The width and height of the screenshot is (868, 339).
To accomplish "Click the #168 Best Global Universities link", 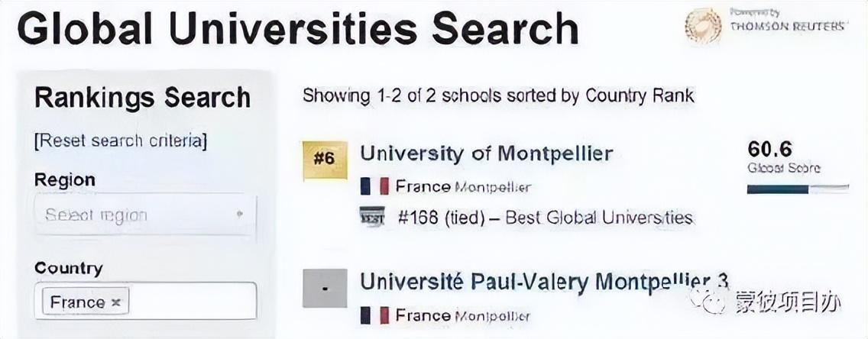I will point(546,218).
